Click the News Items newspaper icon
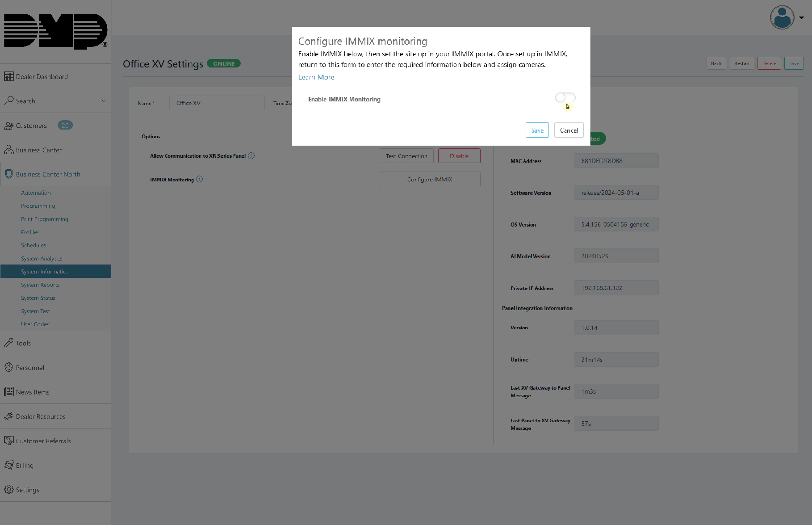The image size is (812, 525). click(8, 392)
